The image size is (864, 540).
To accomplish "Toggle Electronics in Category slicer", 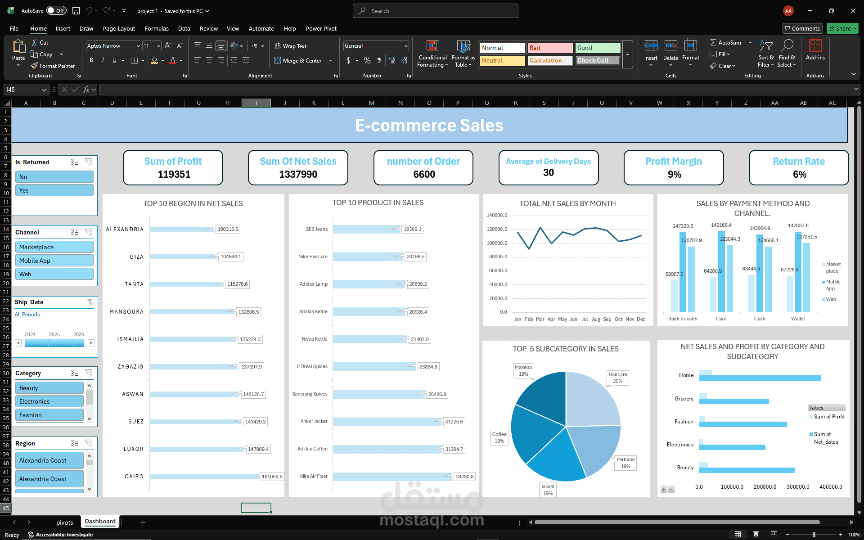I will [x=49, y=401].
